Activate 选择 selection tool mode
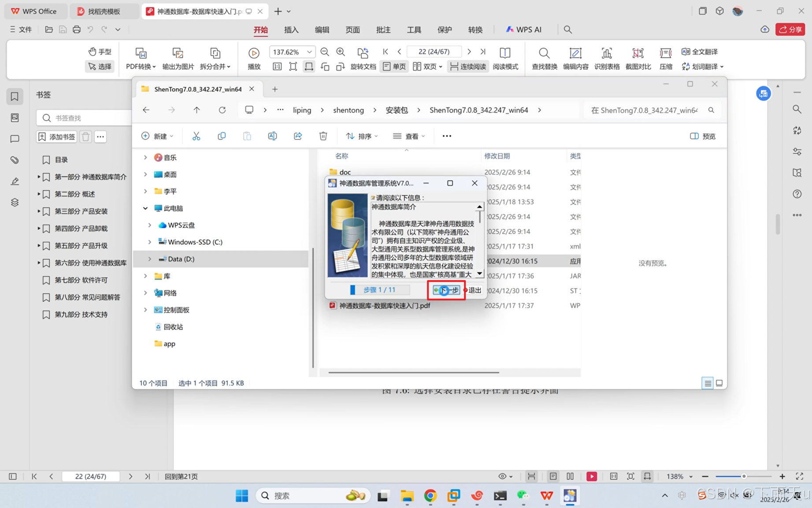The width and height of the screenshot is (812, 508). (x=100, y=66)
